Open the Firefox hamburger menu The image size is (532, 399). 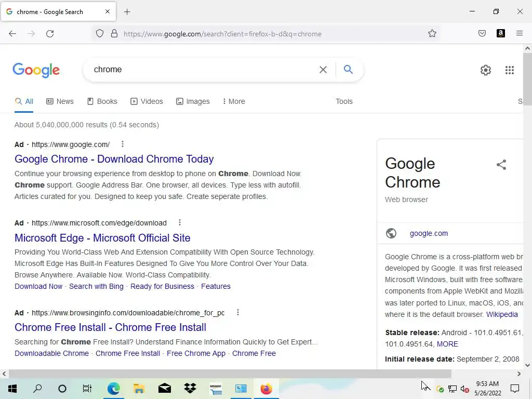tap(519, 33)
